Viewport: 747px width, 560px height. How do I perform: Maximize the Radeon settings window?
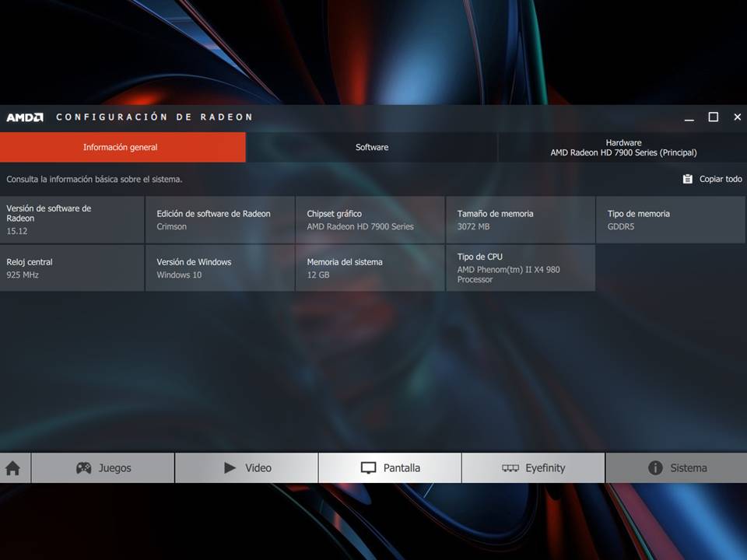(714, 117)
